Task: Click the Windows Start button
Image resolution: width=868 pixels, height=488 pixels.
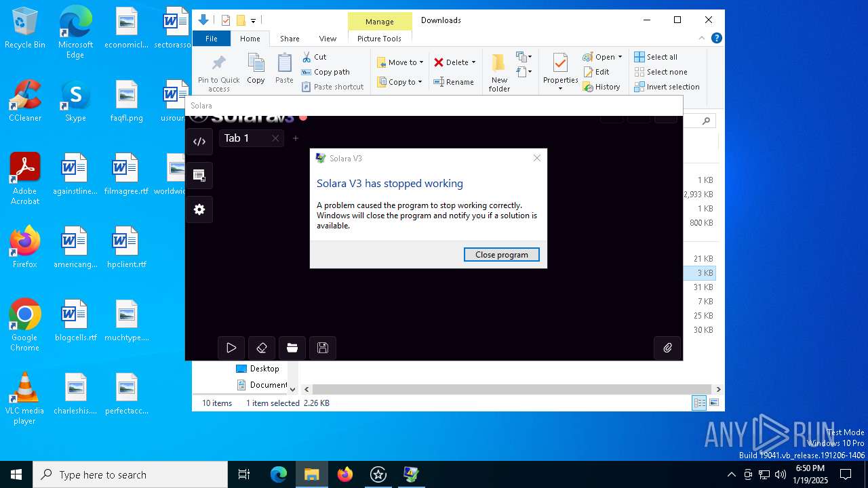Action: (x=16, y=474)
